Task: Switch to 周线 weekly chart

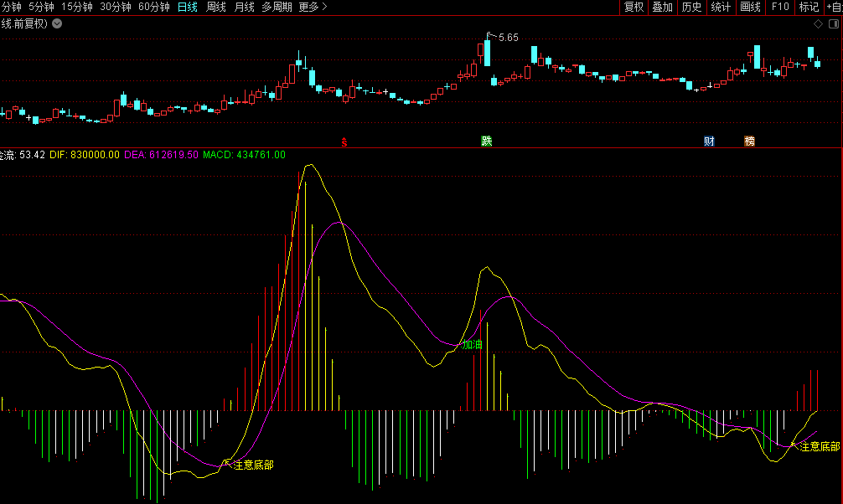Action: [x=216, y=7]
